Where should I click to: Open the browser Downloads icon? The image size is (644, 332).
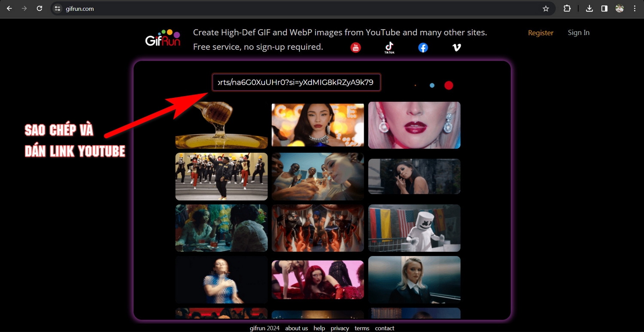point(589,9)
